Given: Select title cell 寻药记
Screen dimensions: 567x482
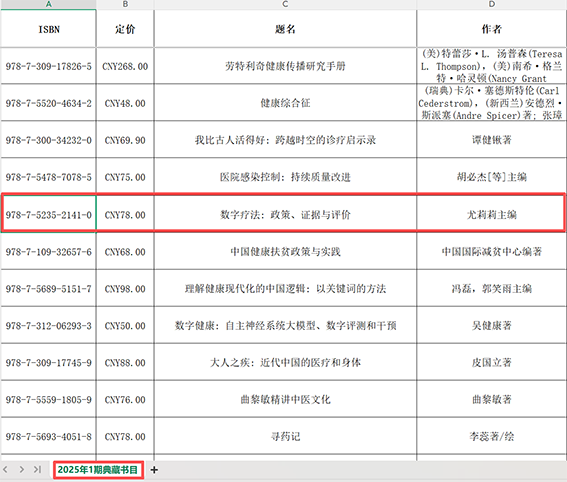Looking at the screenshot, I should [x=285, y=436].
